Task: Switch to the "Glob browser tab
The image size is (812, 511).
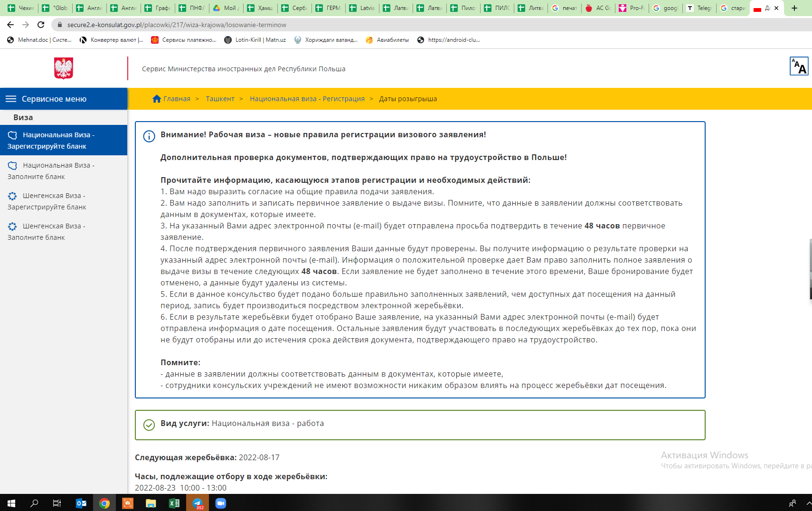Action: tap(55, 8)
